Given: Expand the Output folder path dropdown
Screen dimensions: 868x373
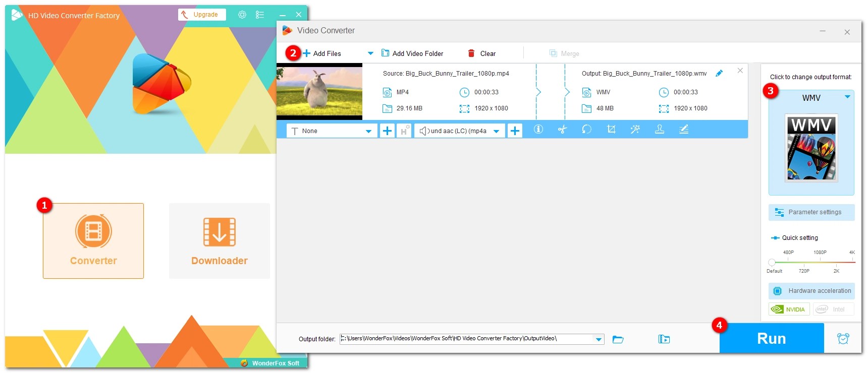Looking at the screenshot, I should click(x=599, y=339).
